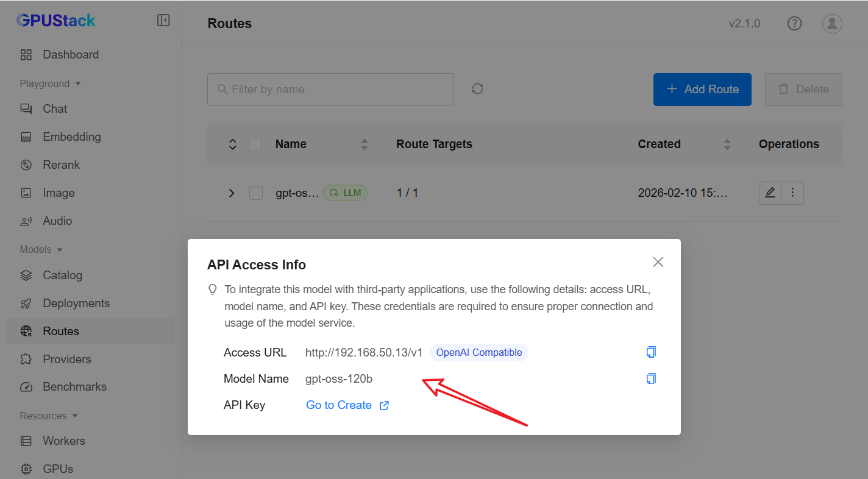Expand the gpt-oss route row

(x=232, y=193)
